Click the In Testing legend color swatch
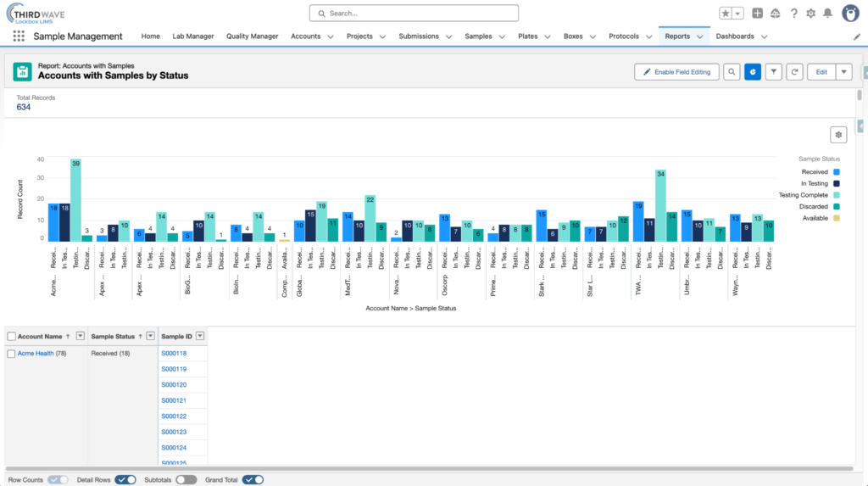868x486 pixels. (837, 183)
